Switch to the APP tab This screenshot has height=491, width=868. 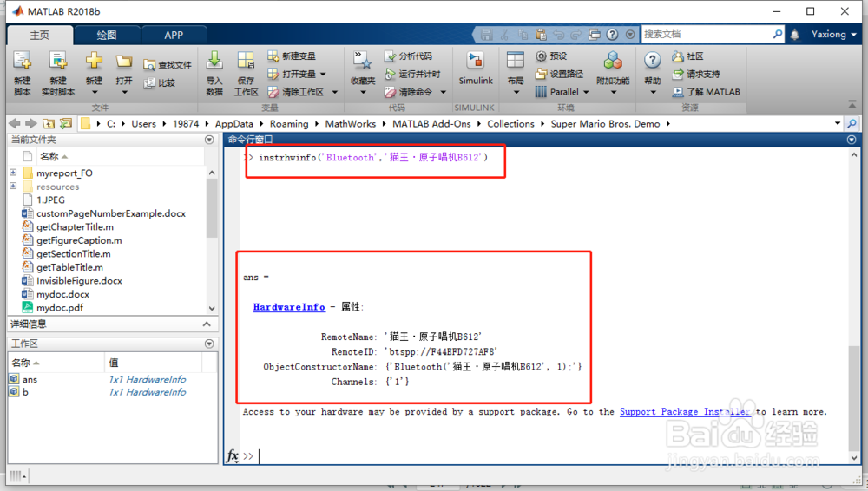pos(174,35)
